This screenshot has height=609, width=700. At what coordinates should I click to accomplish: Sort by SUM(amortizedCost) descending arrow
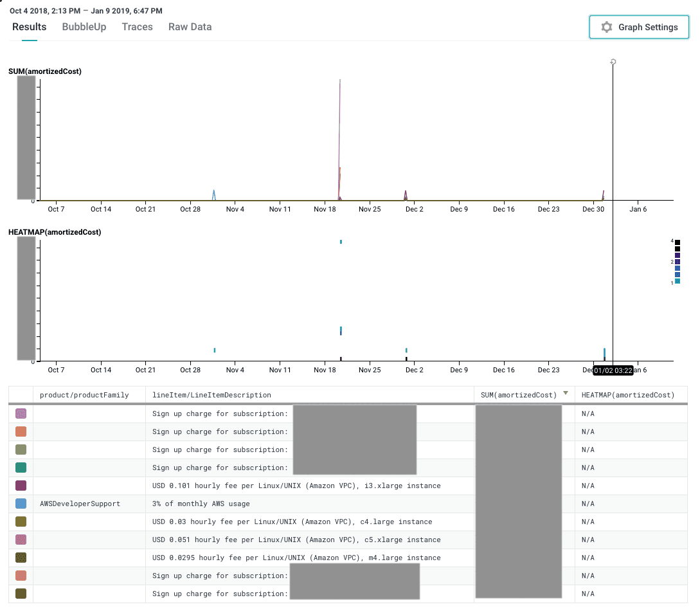click(x=566, y=394)
